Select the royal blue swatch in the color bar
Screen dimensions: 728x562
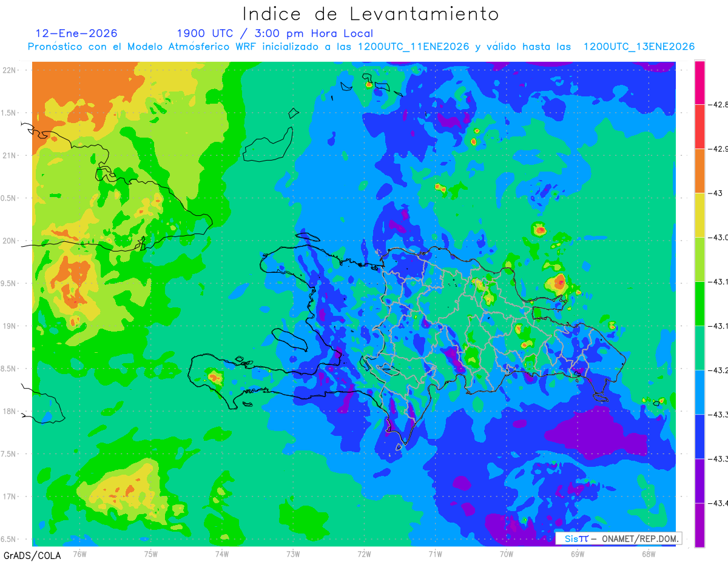pos(699,437)
